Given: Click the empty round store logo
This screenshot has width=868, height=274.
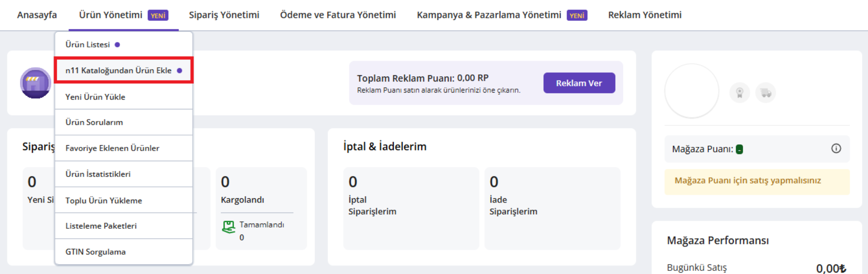Looking at the screenshot, I should (691, 91).
